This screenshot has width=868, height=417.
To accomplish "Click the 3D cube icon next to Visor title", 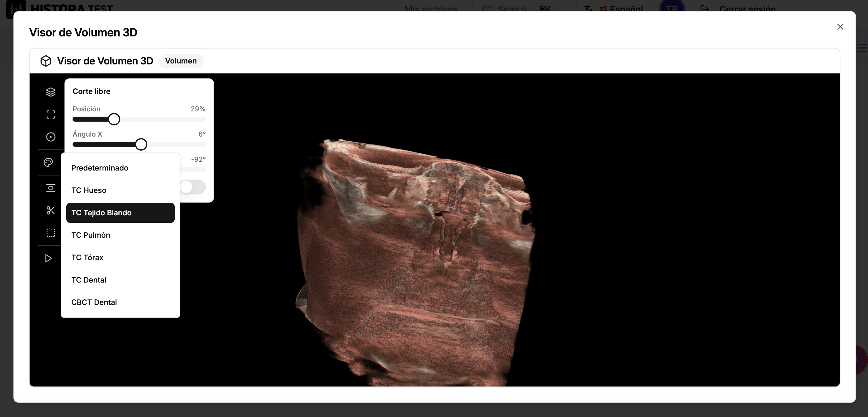I will (45, 61).
